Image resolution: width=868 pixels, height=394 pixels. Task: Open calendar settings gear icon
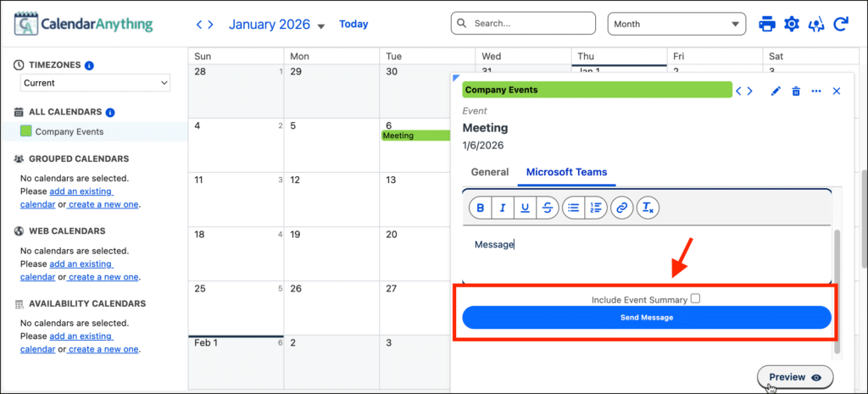pos(792,24)
